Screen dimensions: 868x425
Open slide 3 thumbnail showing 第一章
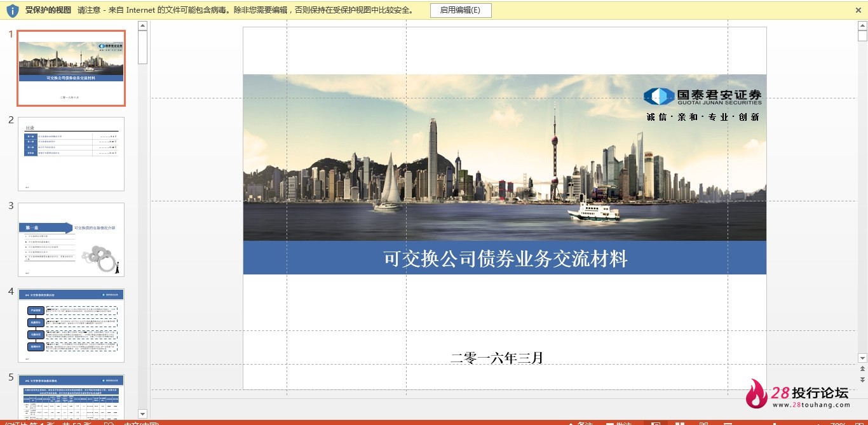point(71,239)
